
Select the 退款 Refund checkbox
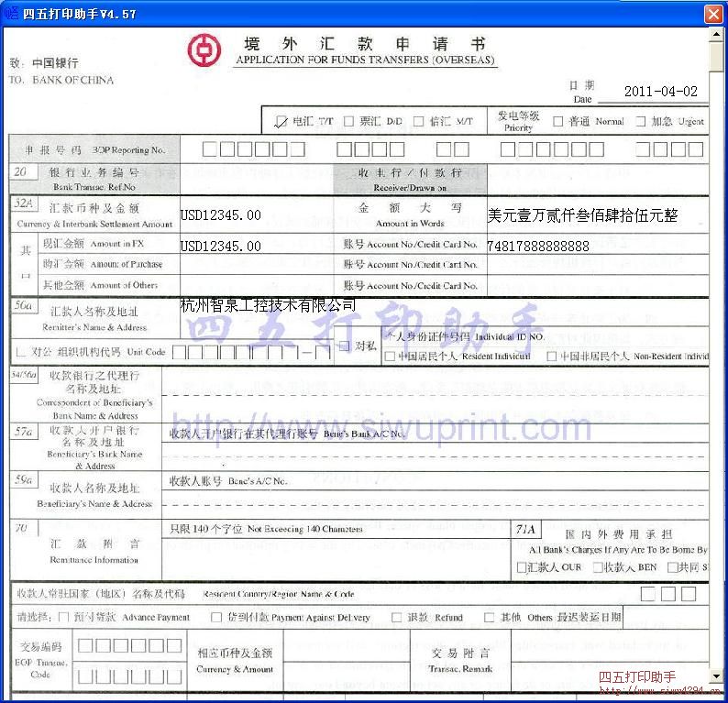(396, 617)
